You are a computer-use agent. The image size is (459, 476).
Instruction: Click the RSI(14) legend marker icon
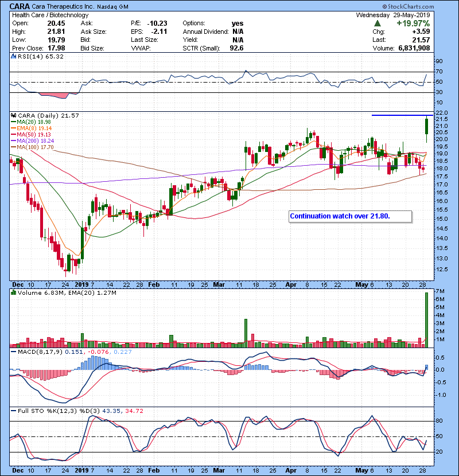pyautogui.click(x=12, y=57)
